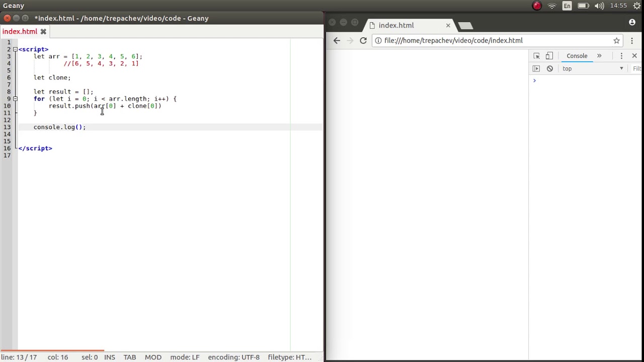
Task: Focus the Chrome address bar URL
Action: [x=453, y=40]
